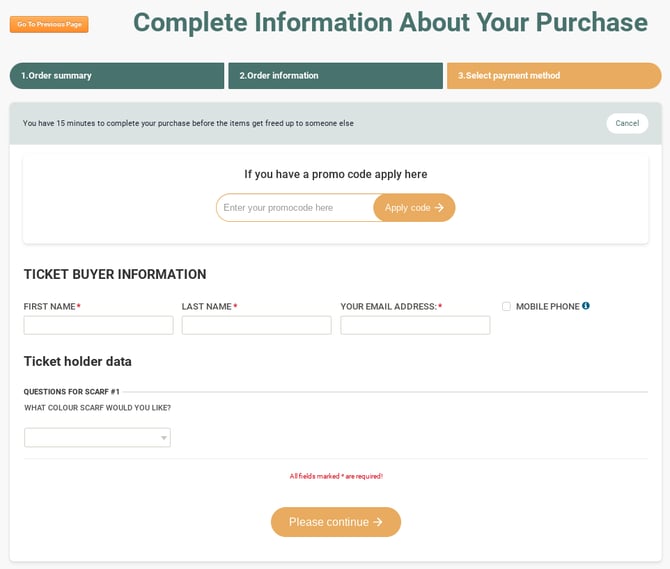Click into the First Name text box
The height and width of the screenshot is (569, 670).
pos(98,325)
